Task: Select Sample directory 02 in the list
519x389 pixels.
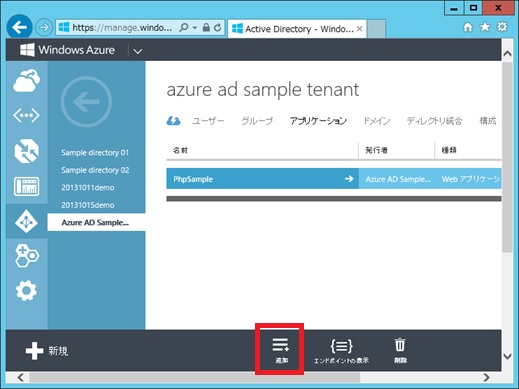Action: [95, 170]
